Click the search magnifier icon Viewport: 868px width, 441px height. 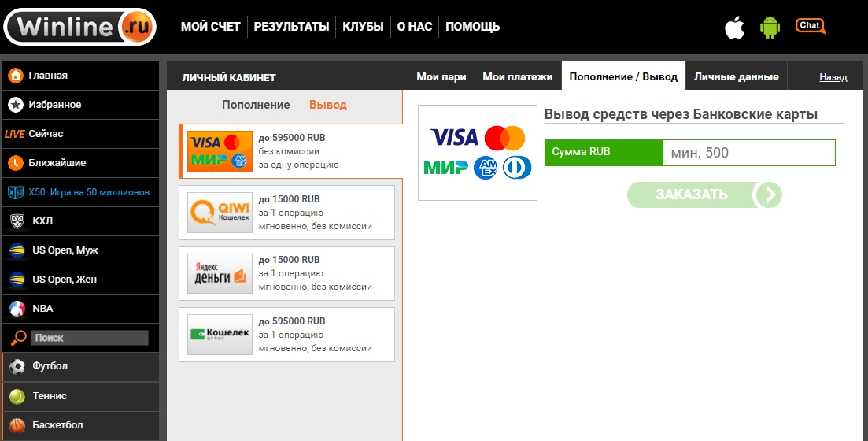click(17, 338)
